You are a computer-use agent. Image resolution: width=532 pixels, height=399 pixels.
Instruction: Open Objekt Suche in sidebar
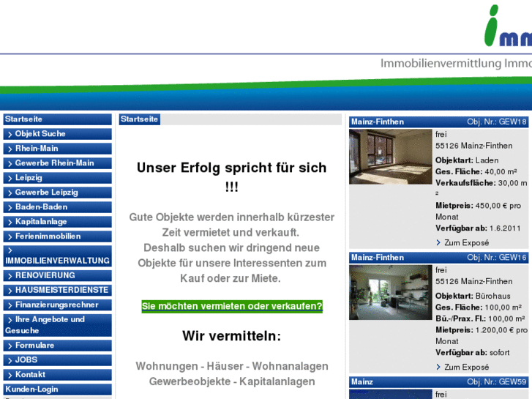click(57, 134)
